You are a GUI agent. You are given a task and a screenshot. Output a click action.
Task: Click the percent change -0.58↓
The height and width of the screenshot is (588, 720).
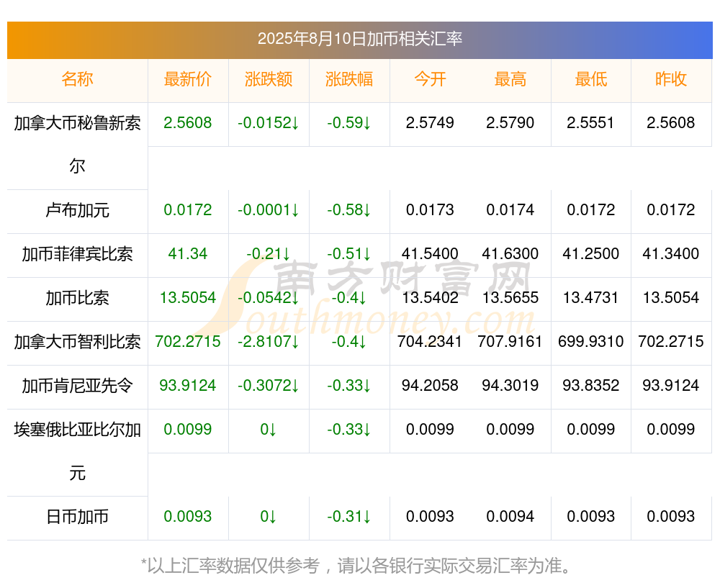coord(349,209)
